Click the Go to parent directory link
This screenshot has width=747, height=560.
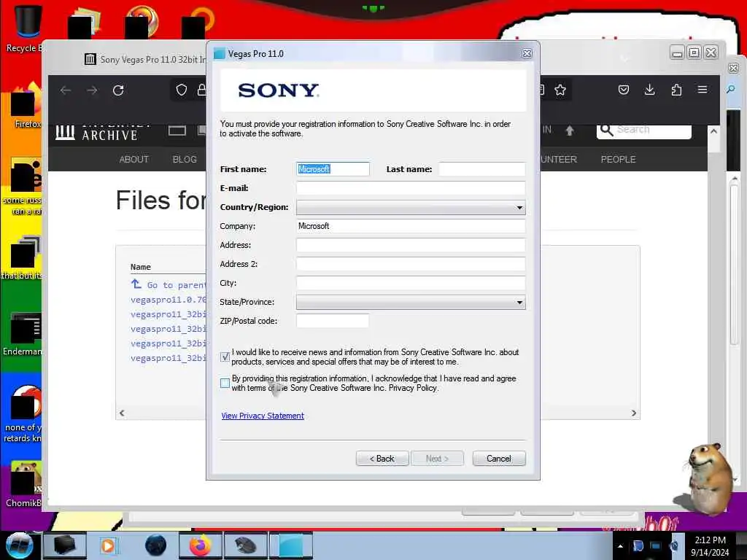pos(169,285)
